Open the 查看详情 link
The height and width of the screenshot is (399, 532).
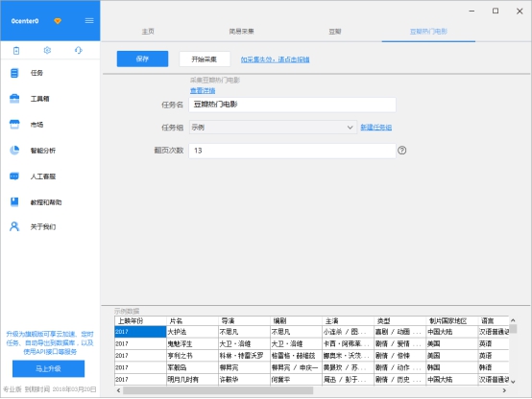tap(203, 90)
